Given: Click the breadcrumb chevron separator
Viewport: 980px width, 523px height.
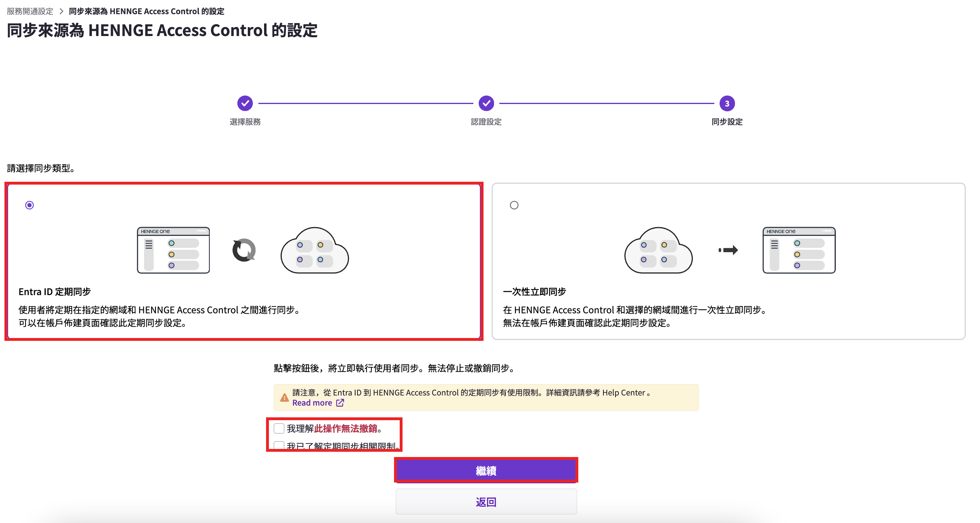Looking at the screenshot, I should click(61, 11).
